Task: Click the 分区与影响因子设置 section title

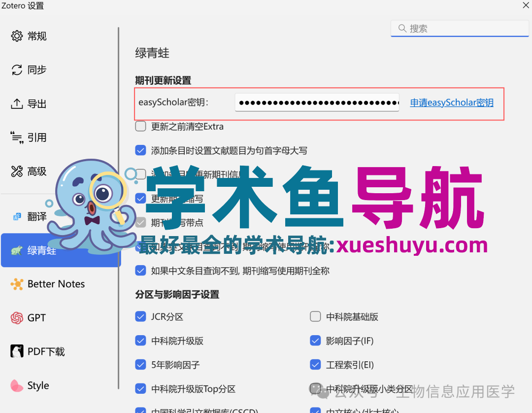Action: pyautogui.click(x=177, y=294)
